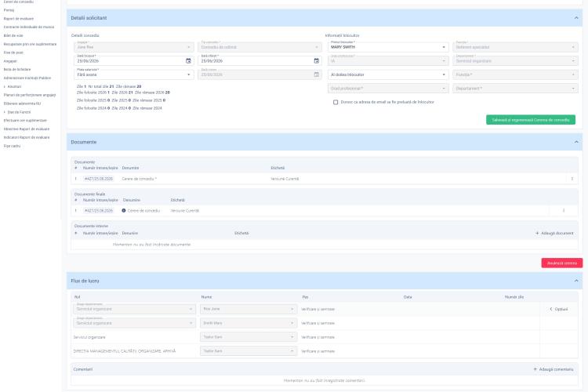Open Planuri de perfecționare angajați in sidebar
The height and width of the screenshot is (392, 588).
(x=30, y=96)
